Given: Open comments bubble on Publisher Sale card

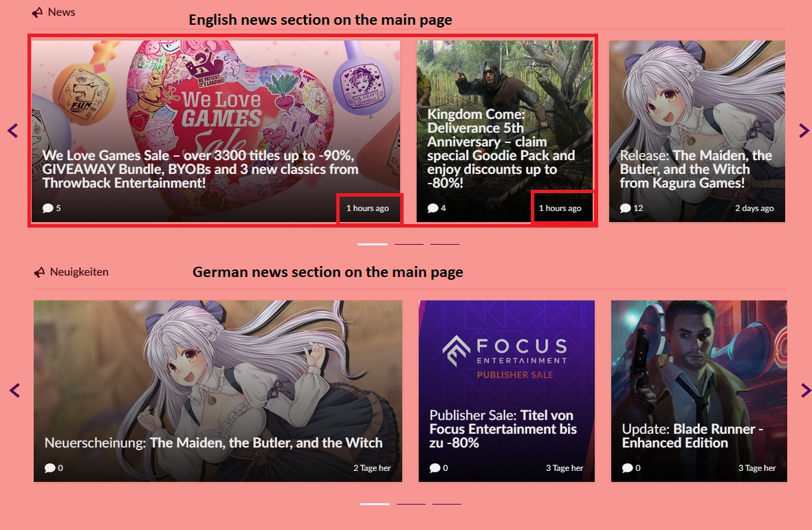Looking at the screenshot, I should [435, 468].
